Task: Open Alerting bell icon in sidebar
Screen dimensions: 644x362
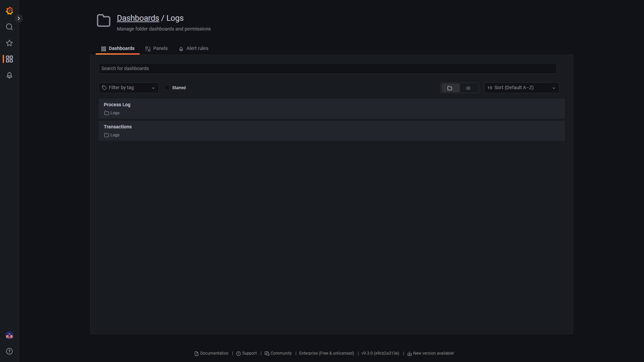Action: point(9,75)
